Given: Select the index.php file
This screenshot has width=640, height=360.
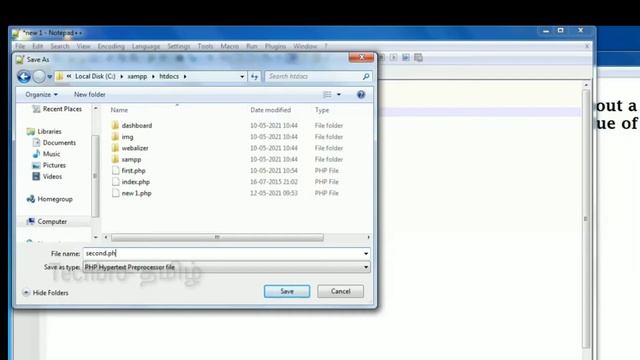Looking at the screenshot, I should (131, 182).
